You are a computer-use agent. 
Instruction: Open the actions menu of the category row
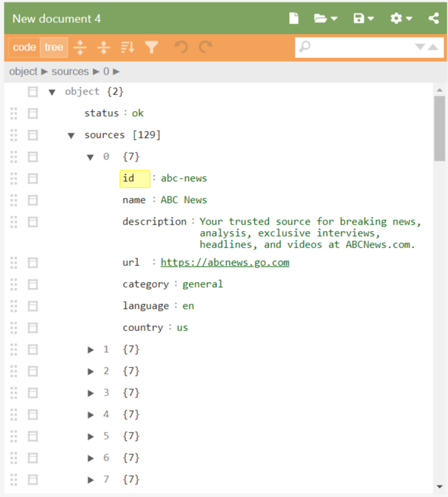pyautogui.click(x=33, y=285)
